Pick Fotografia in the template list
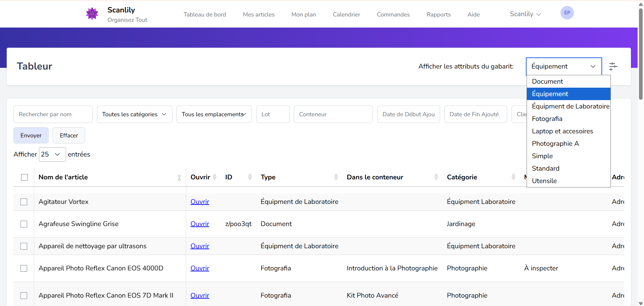Viewport: 644px width, 306px height. coord(569,119)
